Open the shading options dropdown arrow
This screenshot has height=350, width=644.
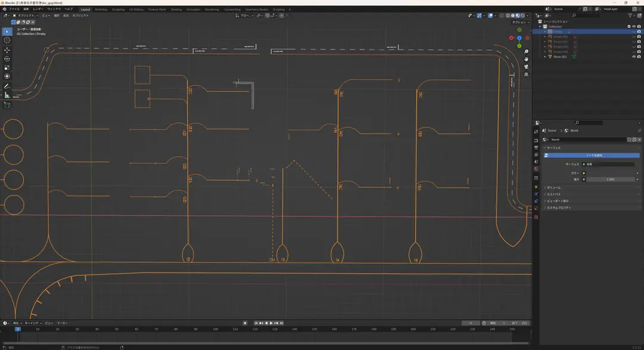tap(528, 16)
